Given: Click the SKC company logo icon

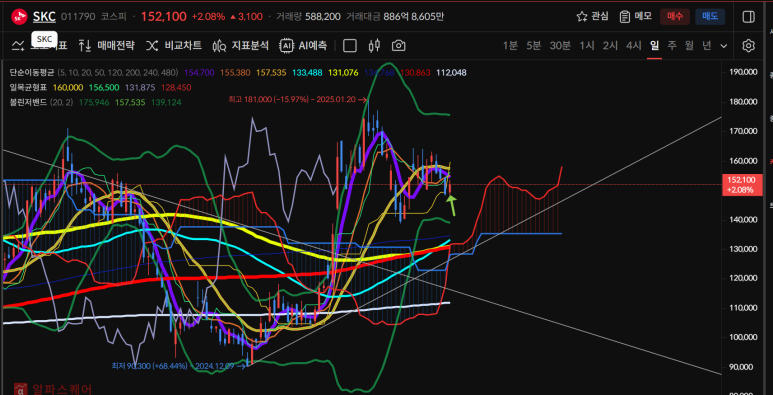Looking at the screenshot, I should tap(19, 17).
